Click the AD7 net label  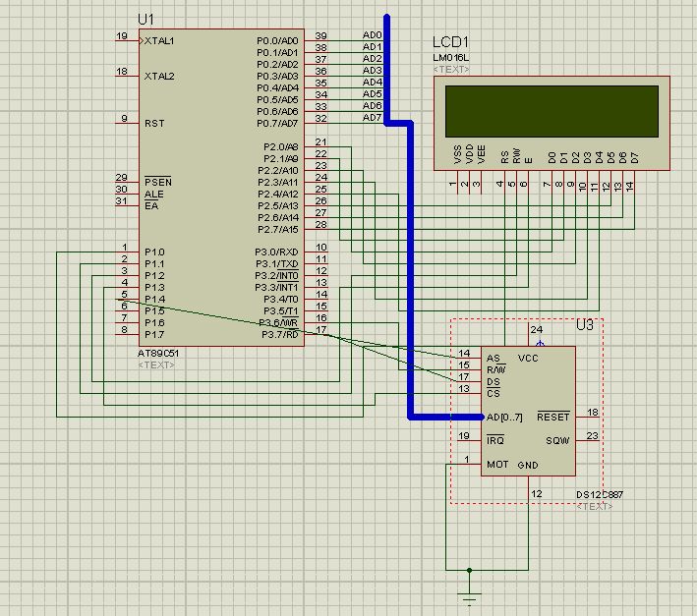(372, 118)
